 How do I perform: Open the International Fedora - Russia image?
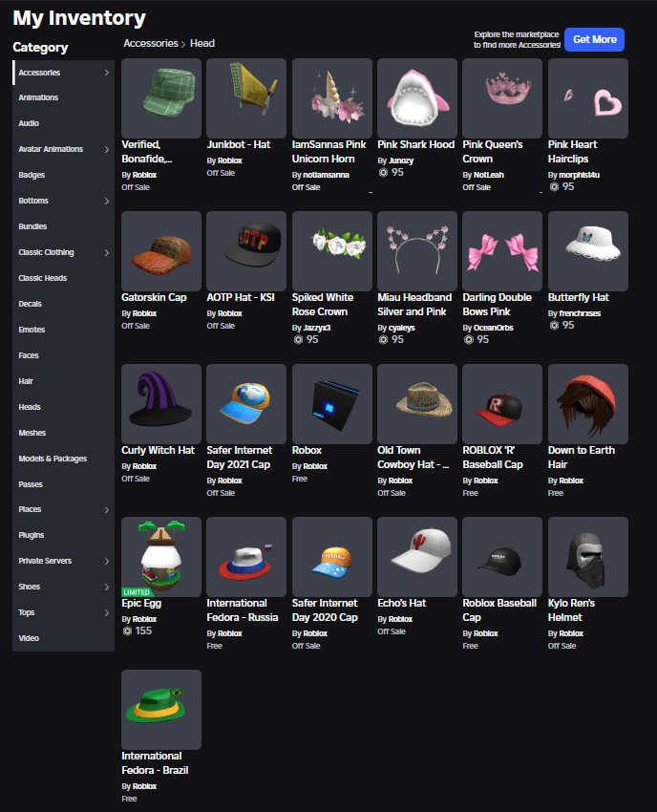point(246,556)
